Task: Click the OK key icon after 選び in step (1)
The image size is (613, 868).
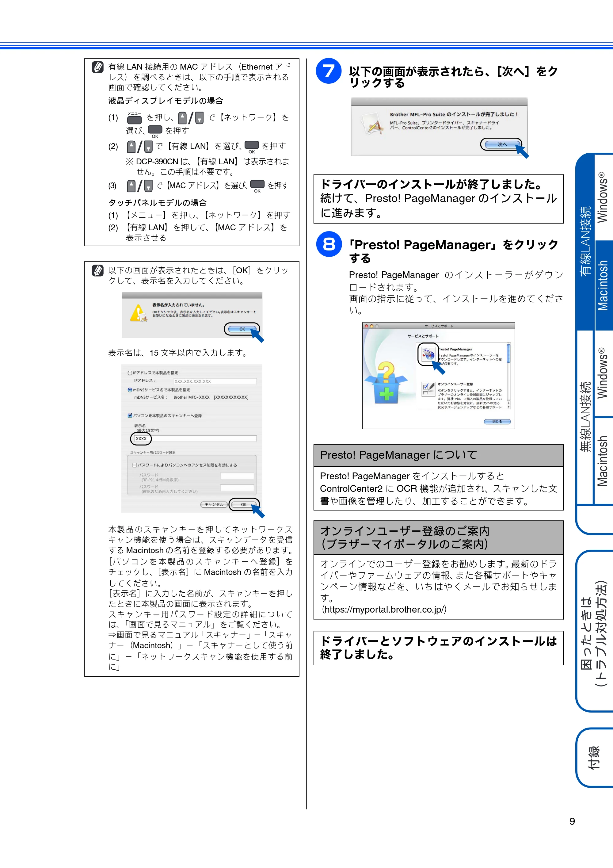Action: pos(155,130)
